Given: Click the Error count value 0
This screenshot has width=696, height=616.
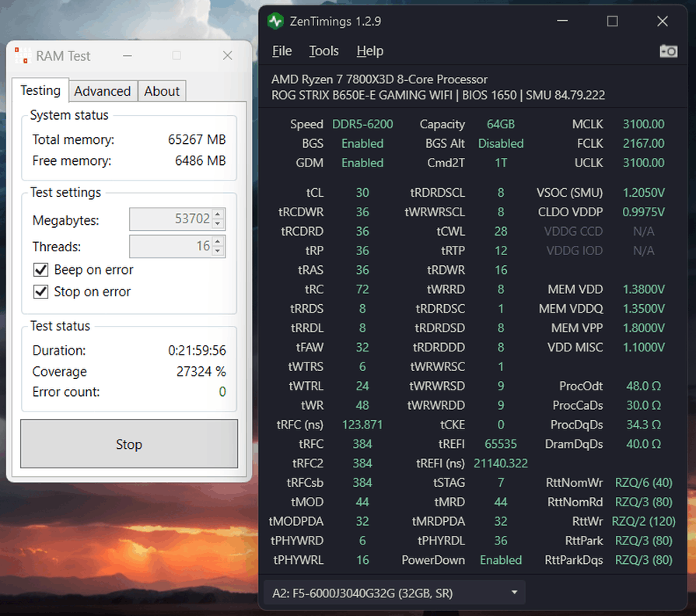Looking at the screenshot, I should 222,392.
